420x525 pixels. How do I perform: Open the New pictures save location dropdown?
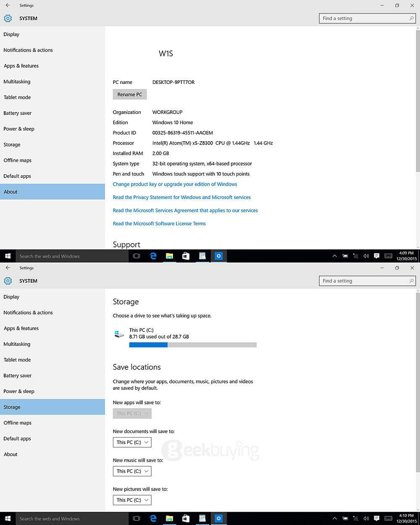[x=132, y=500]
